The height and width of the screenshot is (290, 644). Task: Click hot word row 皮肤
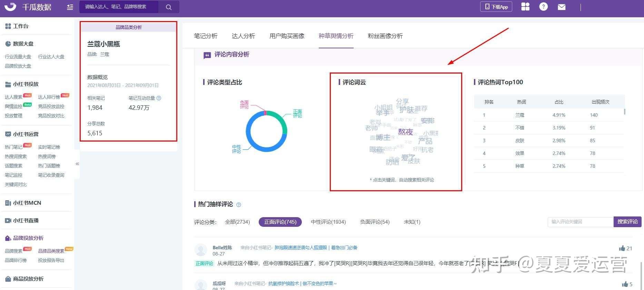pos(549,141)
